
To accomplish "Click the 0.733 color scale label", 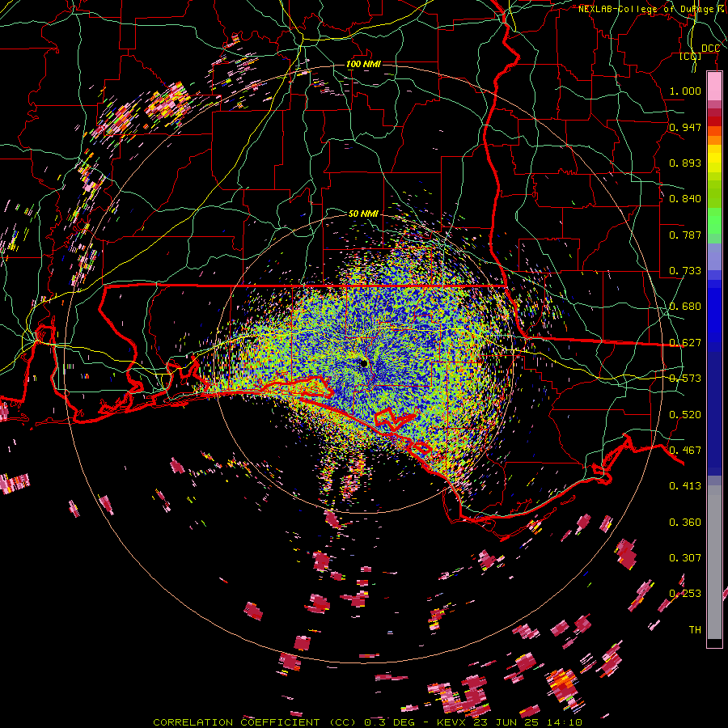I will [x=685, y=270].
